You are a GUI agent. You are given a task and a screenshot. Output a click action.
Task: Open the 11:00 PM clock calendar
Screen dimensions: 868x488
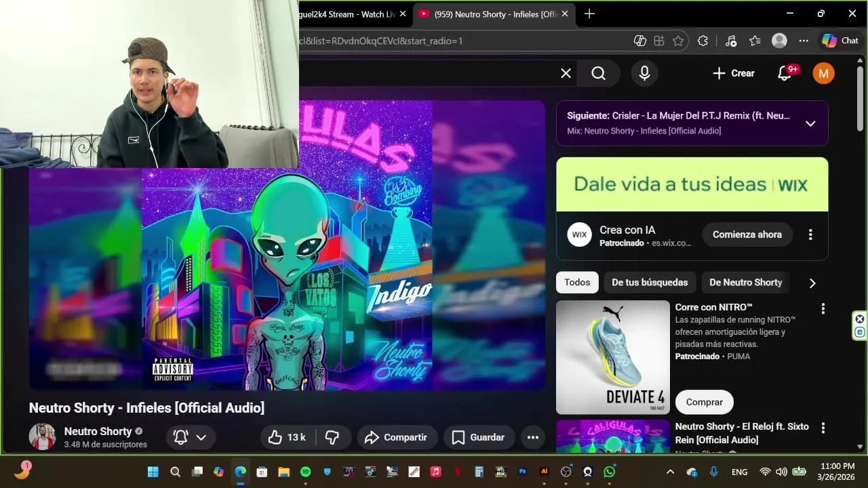pyautogui.click(x=837, y=472)
